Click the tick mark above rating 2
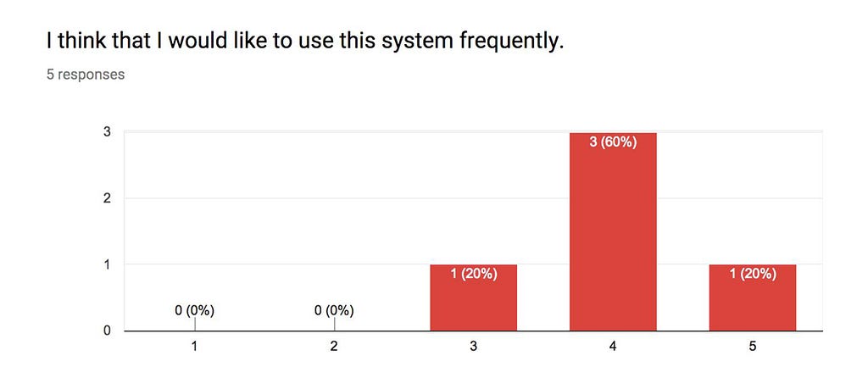 (x=334, y=325)
